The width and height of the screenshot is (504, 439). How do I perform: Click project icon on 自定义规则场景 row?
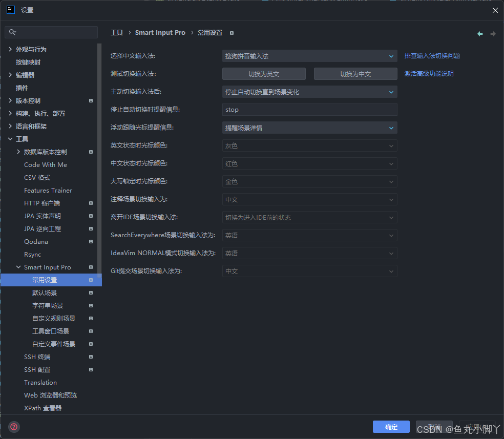91,319
